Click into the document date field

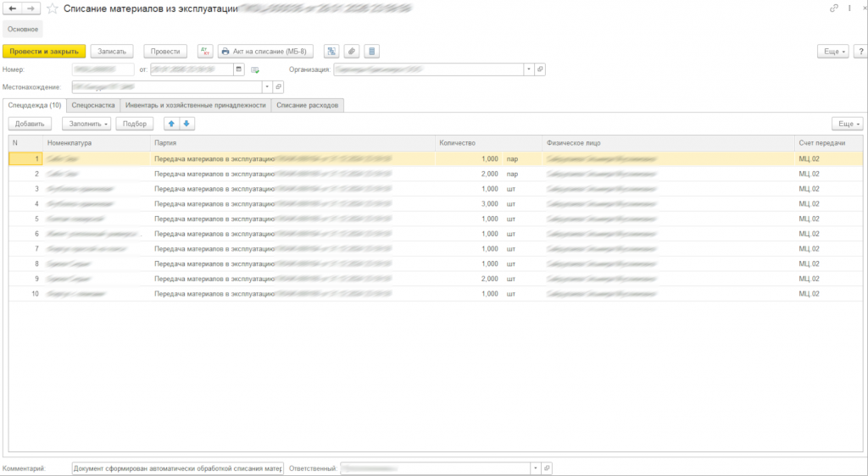(x=192, y=69)
